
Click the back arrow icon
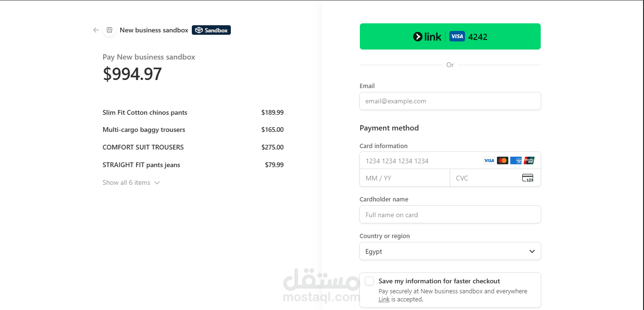coord(96,30)
